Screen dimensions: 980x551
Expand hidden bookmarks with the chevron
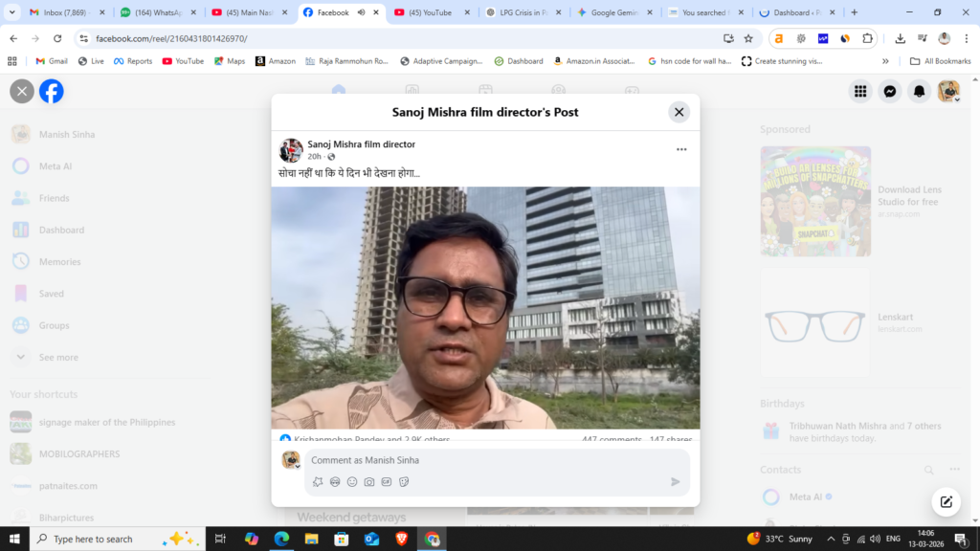point(885,61)
